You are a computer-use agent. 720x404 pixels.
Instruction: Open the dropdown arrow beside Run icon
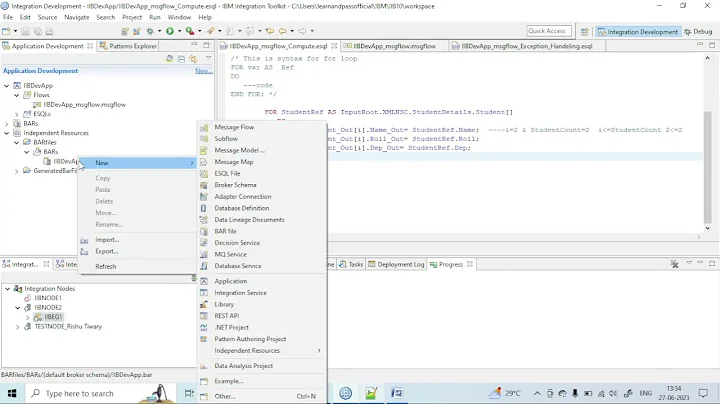pos(179,31)
